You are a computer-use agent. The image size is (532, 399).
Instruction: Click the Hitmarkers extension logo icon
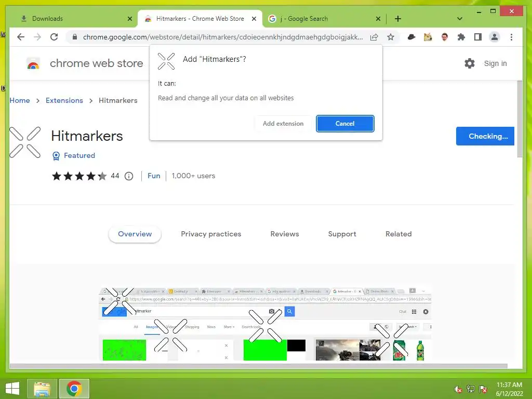point(25,142)
